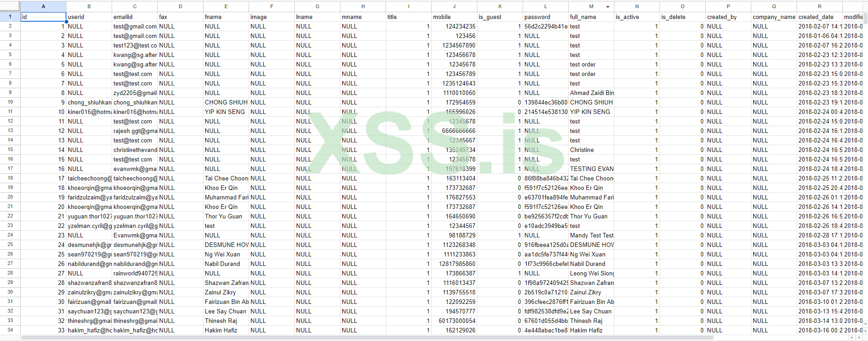Select row 17 header
The height and width of the screenshot is (341, 868).
tap(10, 169)
